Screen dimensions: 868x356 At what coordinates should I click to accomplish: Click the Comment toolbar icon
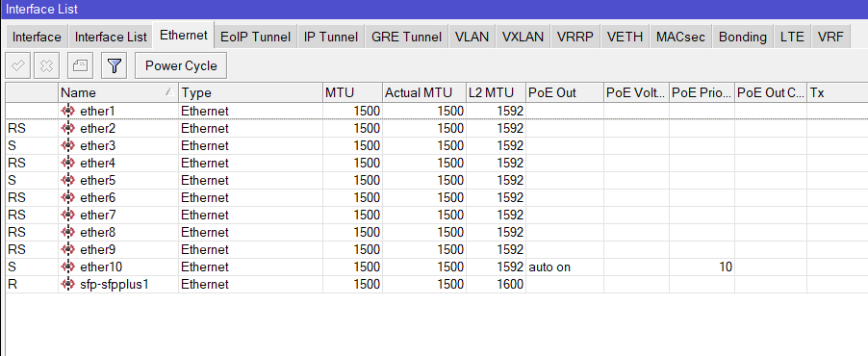click(81, 65)
